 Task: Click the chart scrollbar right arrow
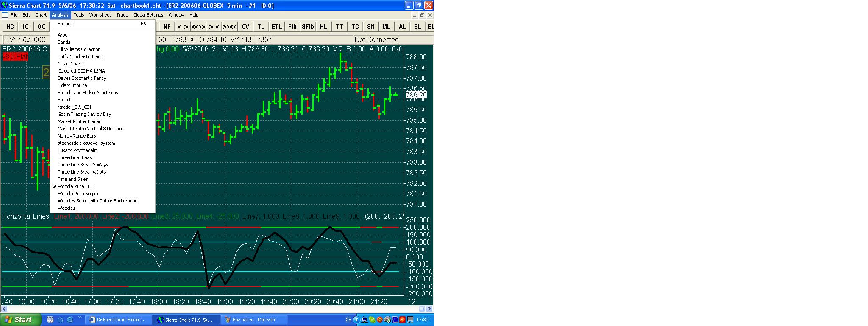(x=430, y=309)
